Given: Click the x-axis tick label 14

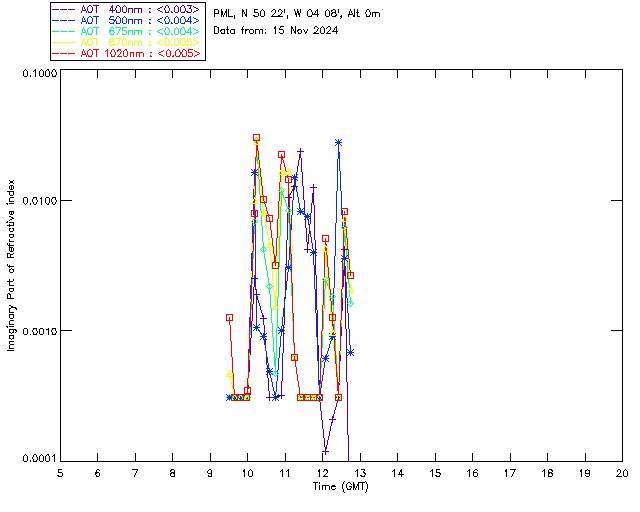Looking at the screenshot, I should tap(398, 473).
